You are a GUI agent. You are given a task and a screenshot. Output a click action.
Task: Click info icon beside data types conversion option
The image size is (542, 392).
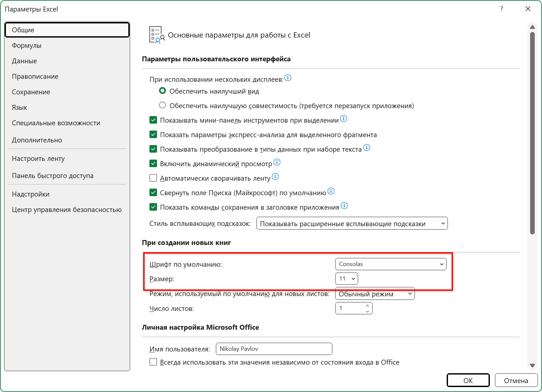[x=367, y=147]
